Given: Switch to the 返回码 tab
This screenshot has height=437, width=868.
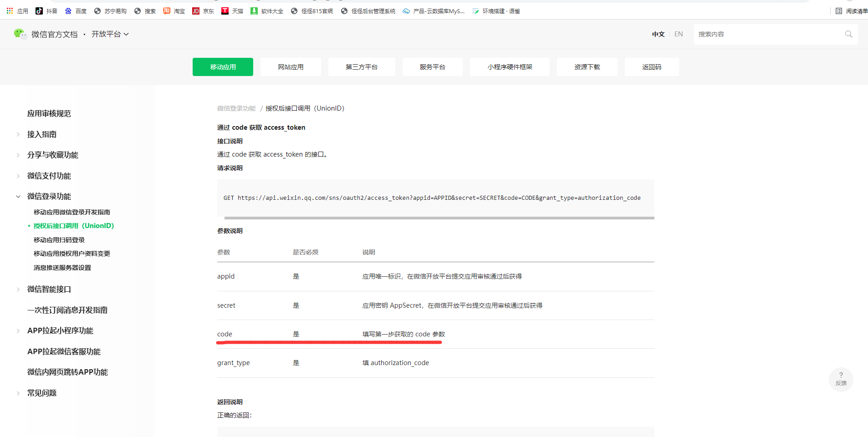Looking at the screenshot, I should pos(652,67).
